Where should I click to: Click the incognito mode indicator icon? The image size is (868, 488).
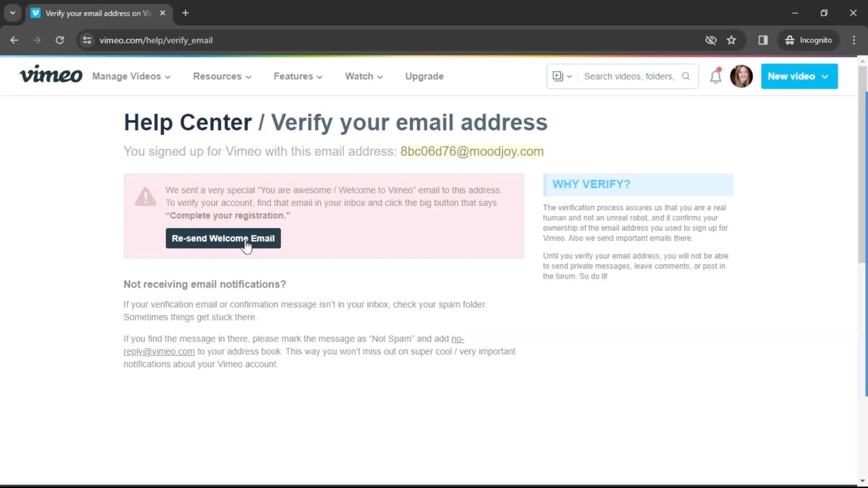point(789,40)
